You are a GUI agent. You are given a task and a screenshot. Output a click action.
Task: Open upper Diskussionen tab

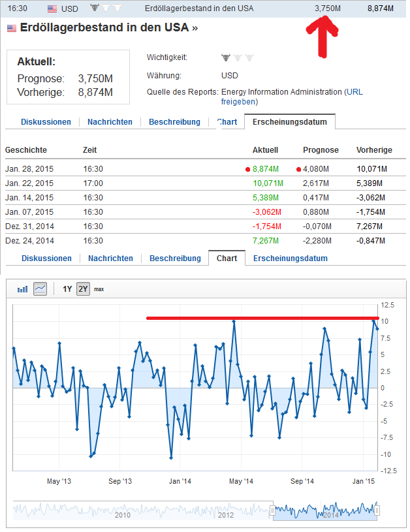tap(46, 122)
